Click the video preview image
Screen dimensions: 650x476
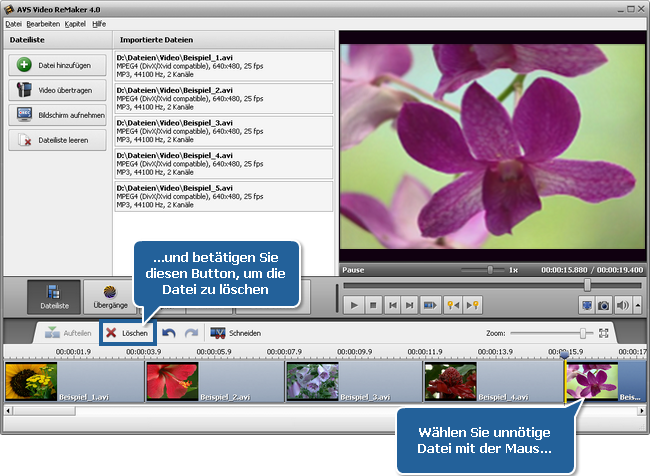click(x=492, y=146)
